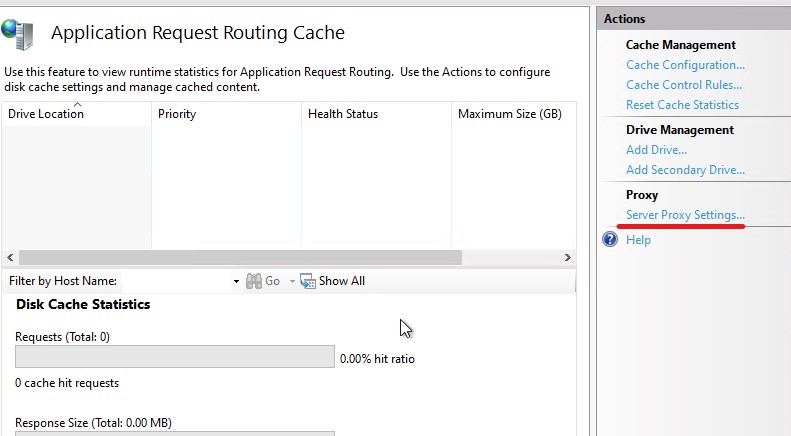Click Add Secondary Drive link

(x=685, y=170)
